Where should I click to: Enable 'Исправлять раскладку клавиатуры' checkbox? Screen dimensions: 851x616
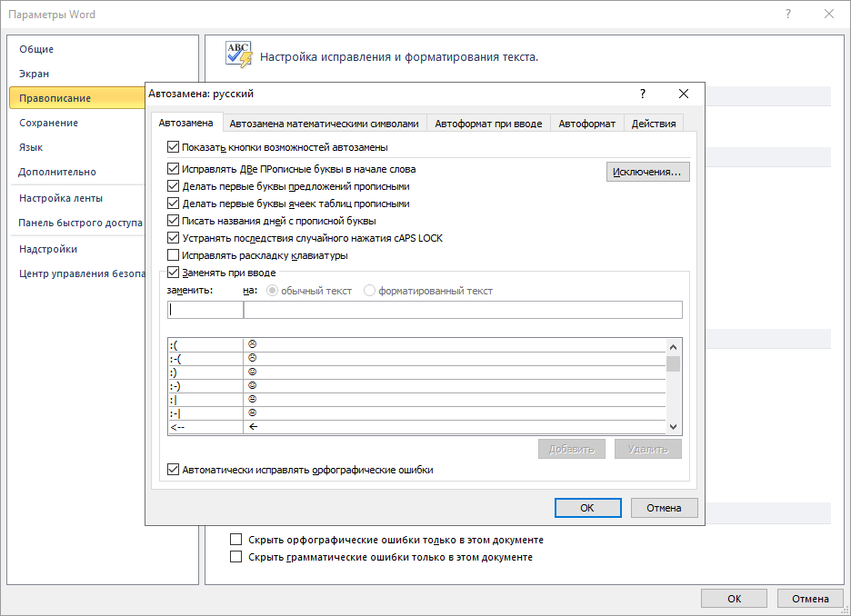174,255
